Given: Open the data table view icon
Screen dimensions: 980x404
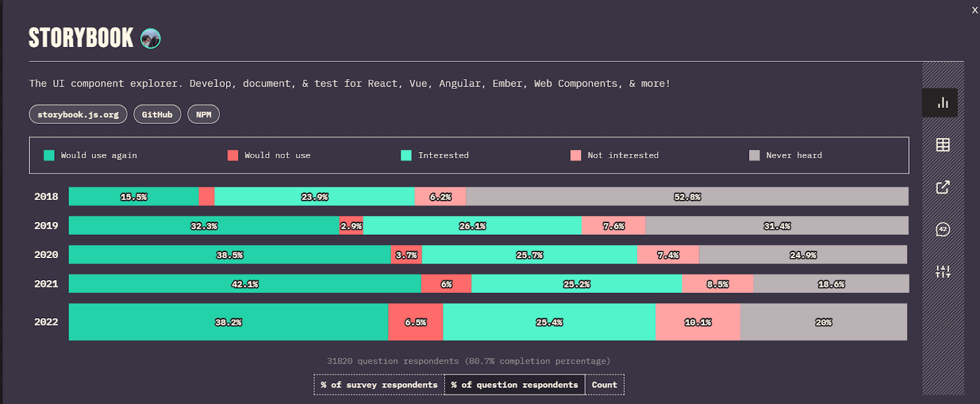Looking at the screenshot, I should coord(943,145).
